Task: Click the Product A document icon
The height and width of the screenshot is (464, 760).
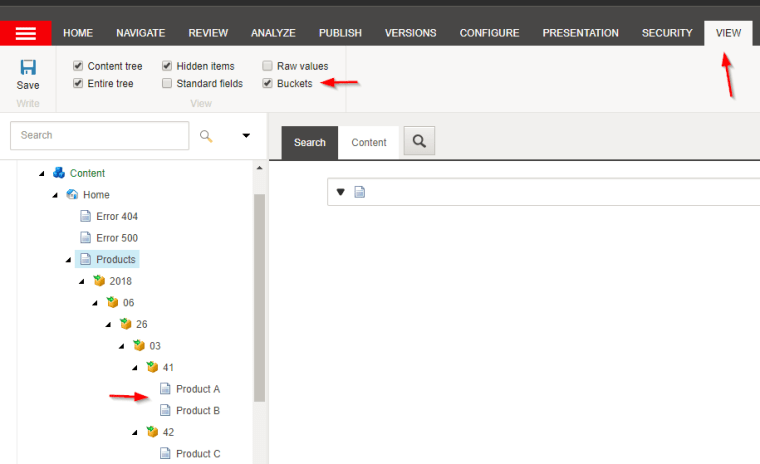Action: tap(165, 389)
